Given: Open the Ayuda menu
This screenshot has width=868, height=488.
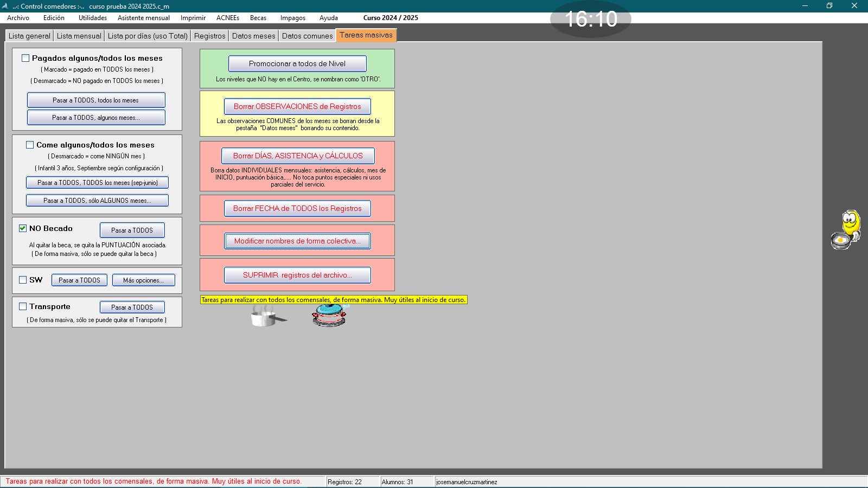Looking at the screenshot, I should tap(329, 18).
